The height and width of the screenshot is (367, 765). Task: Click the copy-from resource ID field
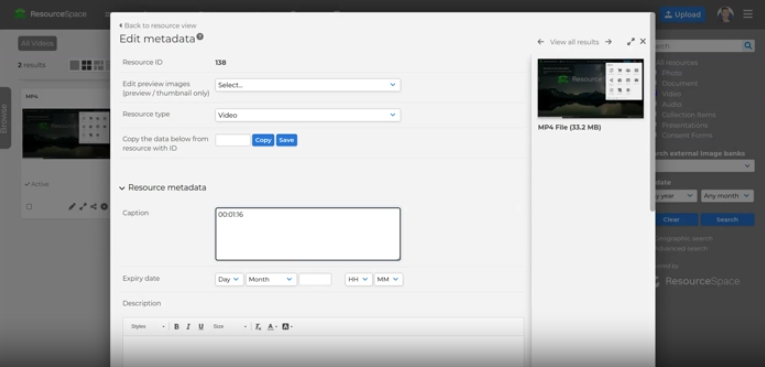233,140
